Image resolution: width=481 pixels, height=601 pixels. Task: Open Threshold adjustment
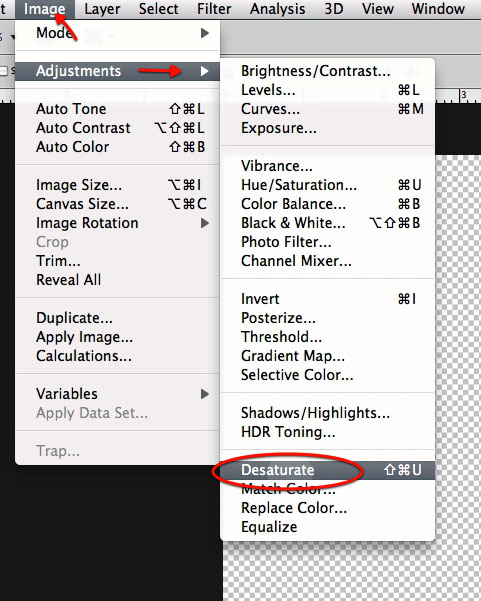(328, 337)
